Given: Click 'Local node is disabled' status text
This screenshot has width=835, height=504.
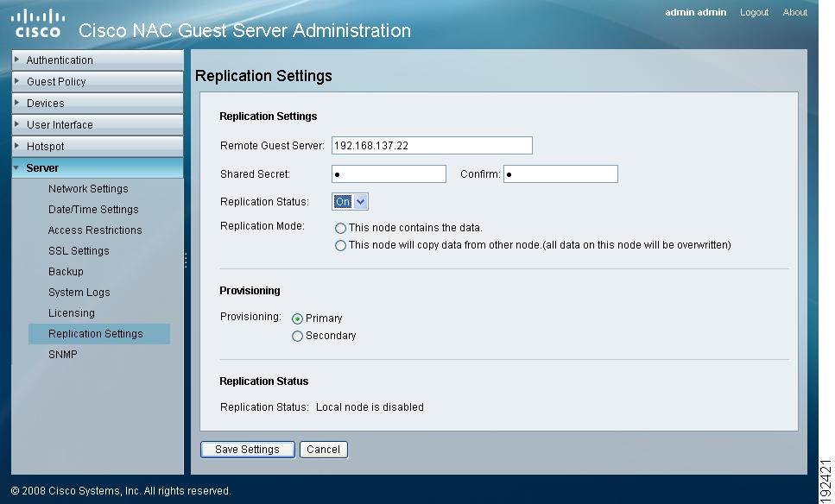Looking at the screenshot, I should pos(370,407).
